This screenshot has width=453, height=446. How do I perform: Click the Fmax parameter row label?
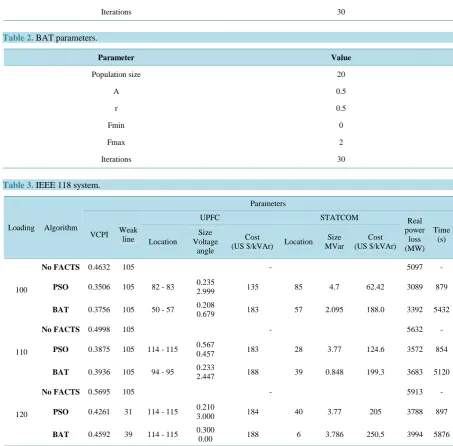pyautogui.click(x=116, y=142)
